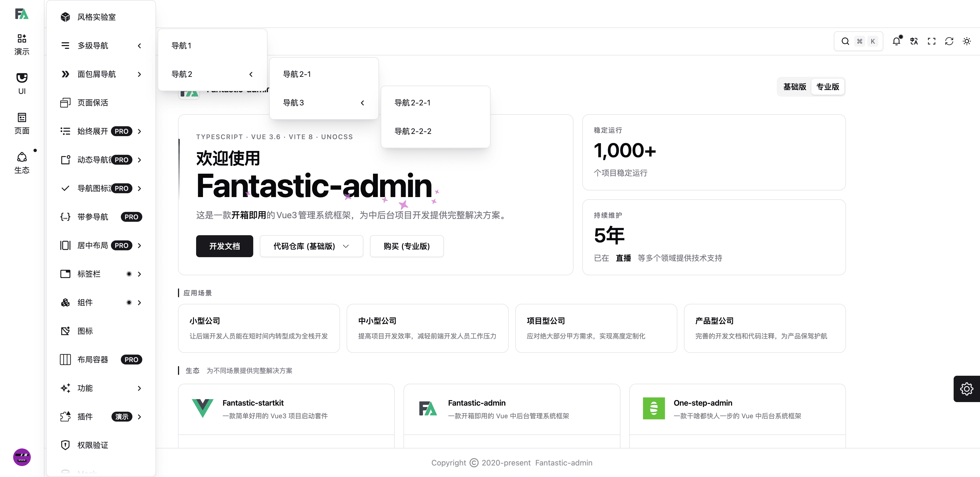Click the 开发文档 button
Image resolution: width=980 pixels, height=477 pixels.
(x=224, y=246)
